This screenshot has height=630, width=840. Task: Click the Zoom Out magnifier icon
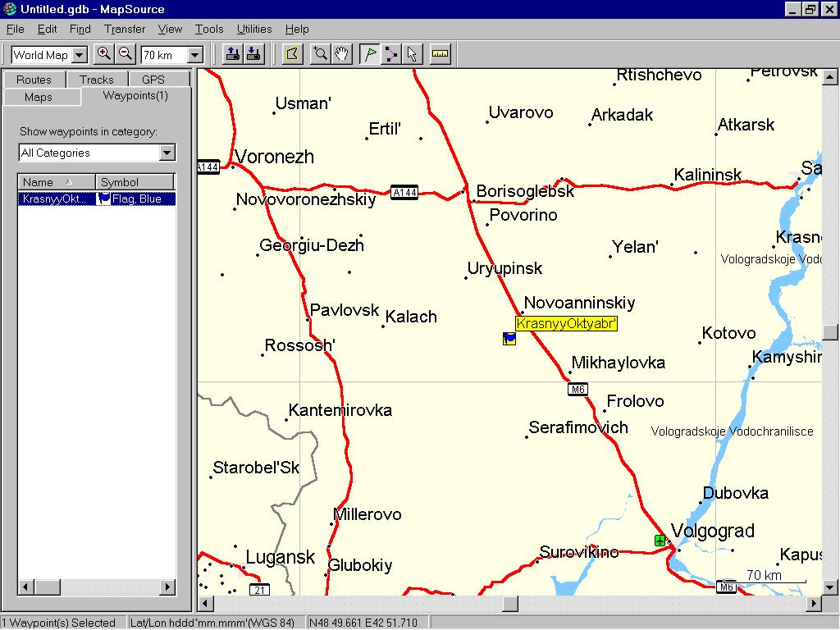[126, 54]
